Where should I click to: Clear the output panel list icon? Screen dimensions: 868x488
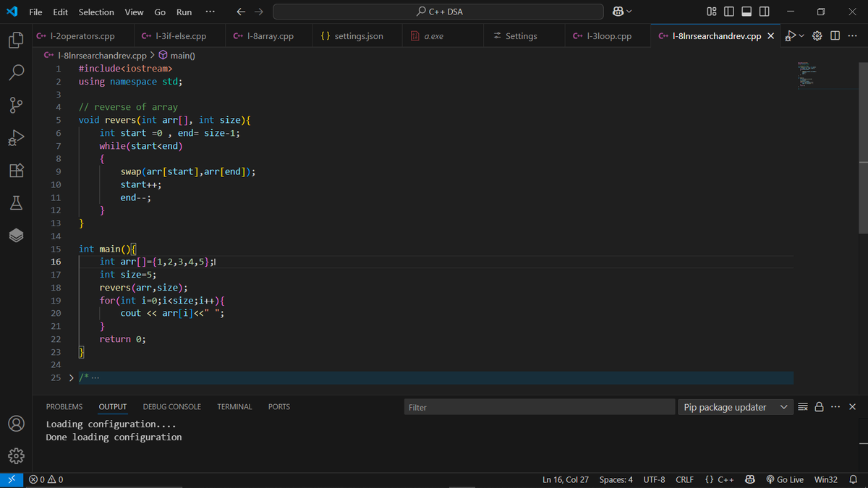pos(802,407)
